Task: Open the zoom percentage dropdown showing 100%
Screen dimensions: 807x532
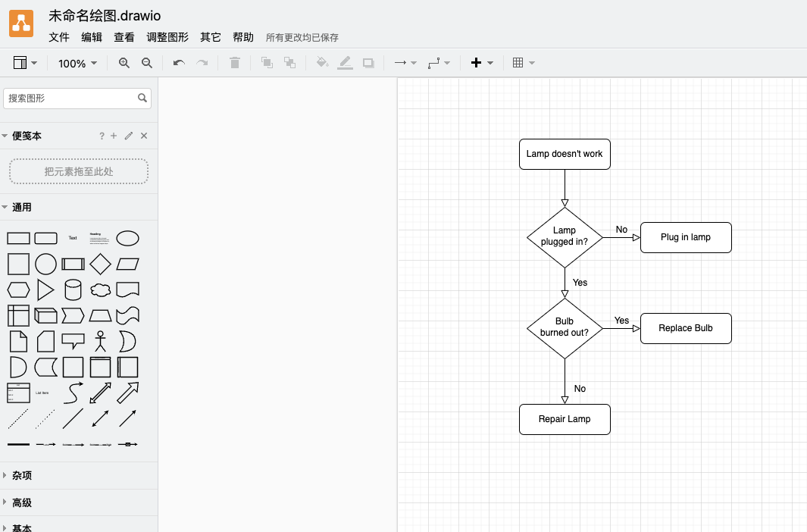Action: 77,64
